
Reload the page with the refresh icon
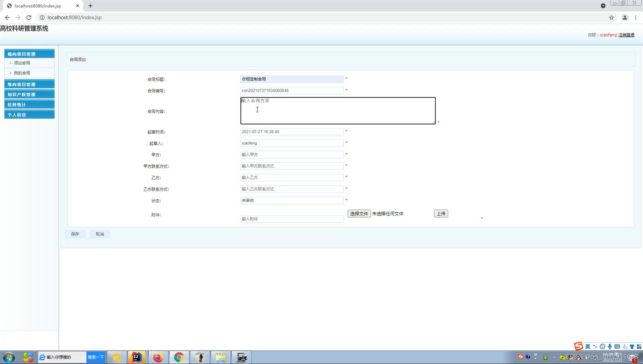pos(29,17)
